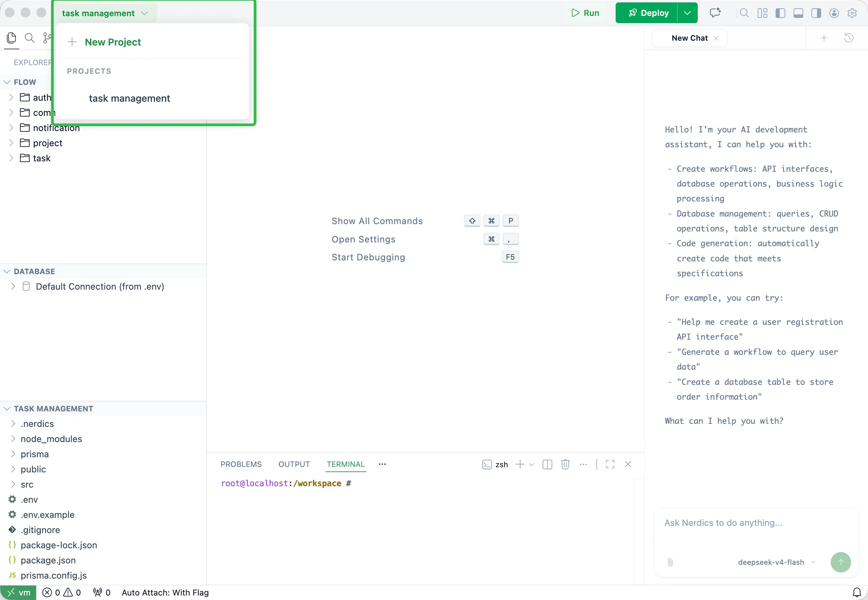Image resolution: width=868 pixels, height=600 pixels.
Task: Click the AI chat sparkle icon
Action: 715,13
